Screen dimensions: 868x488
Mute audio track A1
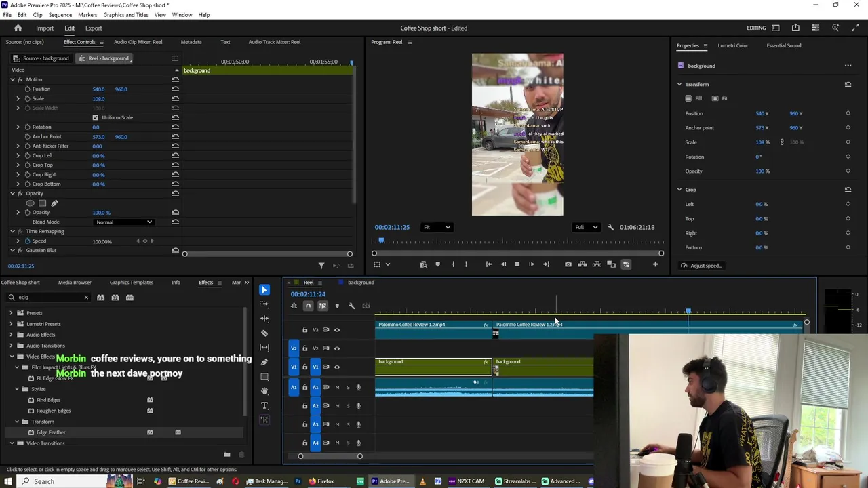tap(337, 388)
